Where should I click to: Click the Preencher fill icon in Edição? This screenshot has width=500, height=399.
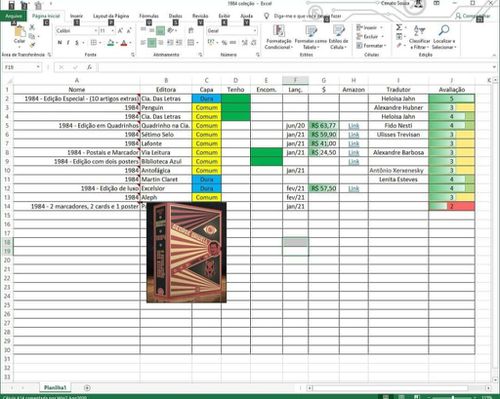point(399,36)
